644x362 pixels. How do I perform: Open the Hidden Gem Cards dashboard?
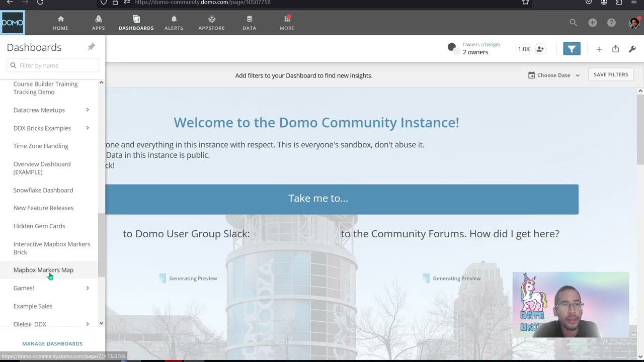39,226
